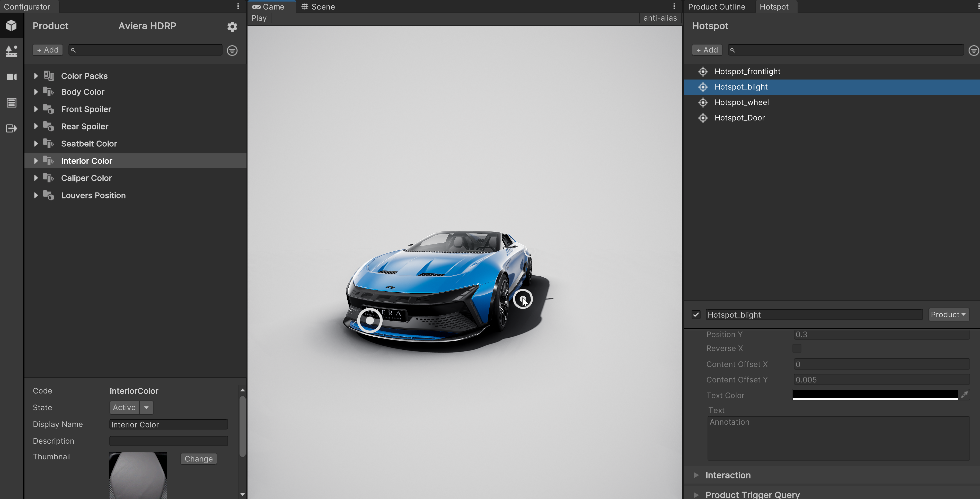The width and height of the screenshot is (980, 499).
Task: Click filter icon next to product search
Action: click(x=232, y=50)
